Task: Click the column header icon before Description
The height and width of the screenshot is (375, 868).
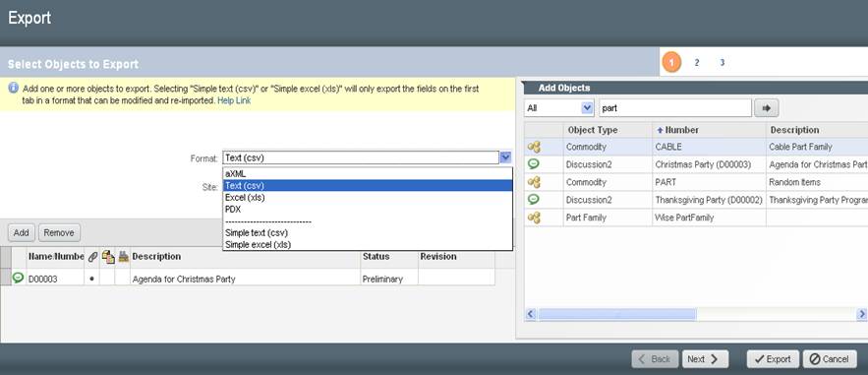Action: click(x=124, y=257)
